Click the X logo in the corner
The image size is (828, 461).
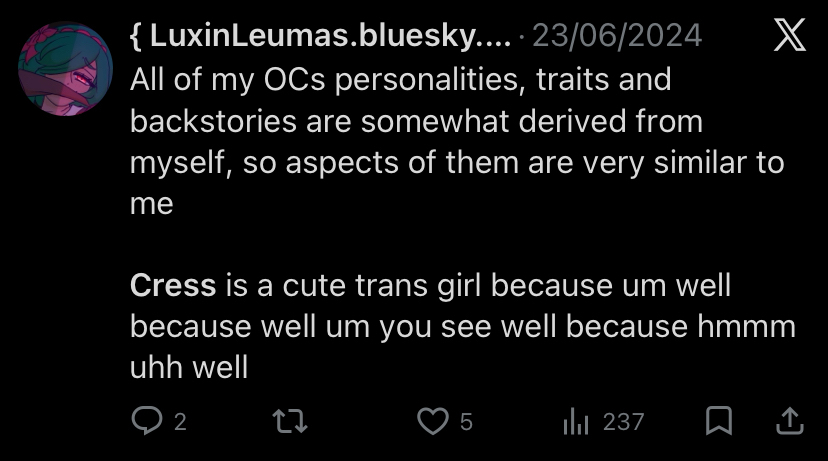click(790, 37)
